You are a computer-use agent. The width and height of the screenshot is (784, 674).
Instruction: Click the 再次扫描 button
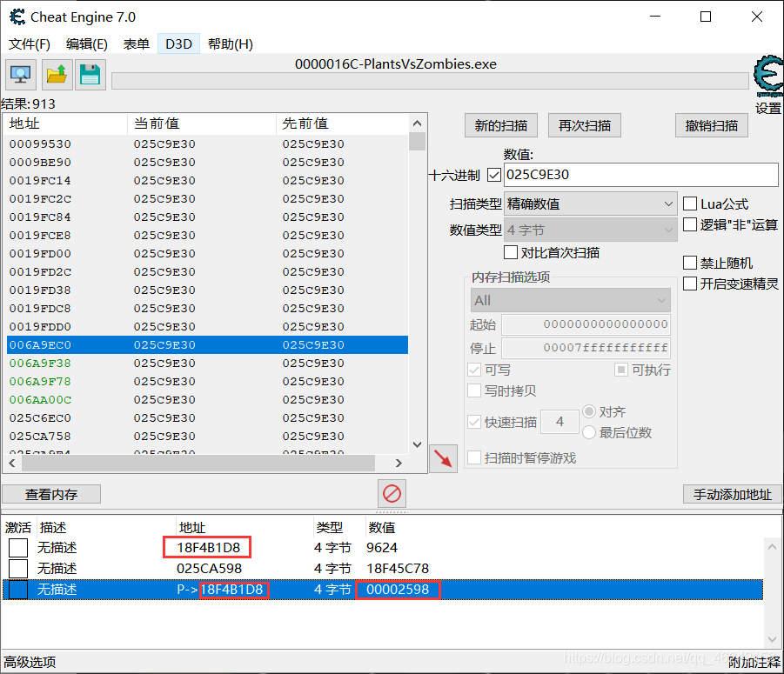point(585,125)
